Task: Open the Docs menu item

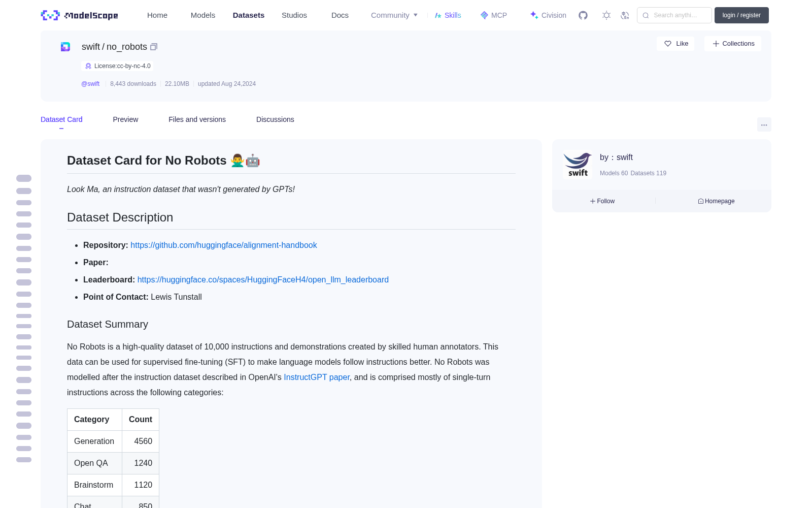Action: coord(340,15)
